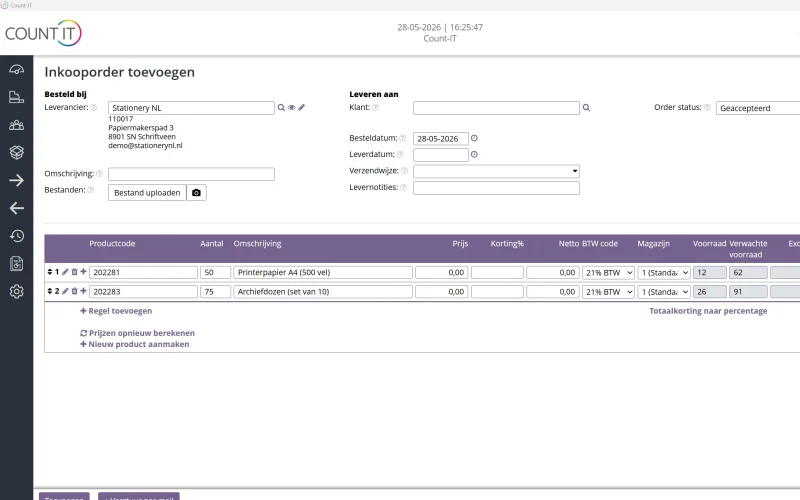Search for a customer next to Klant
The height and width of the screenshot is (500, 800).
coord(586,108)
